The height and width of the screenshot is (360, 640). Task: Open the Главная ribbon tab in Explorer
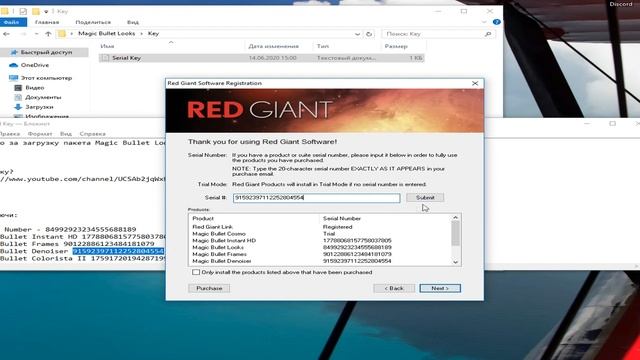point(47,22)
